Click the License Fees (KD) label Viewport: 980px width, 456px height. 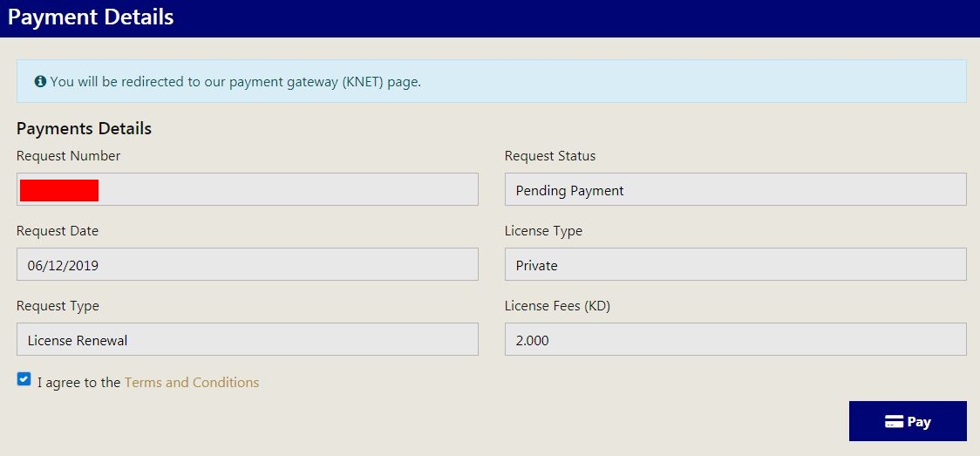557,306
